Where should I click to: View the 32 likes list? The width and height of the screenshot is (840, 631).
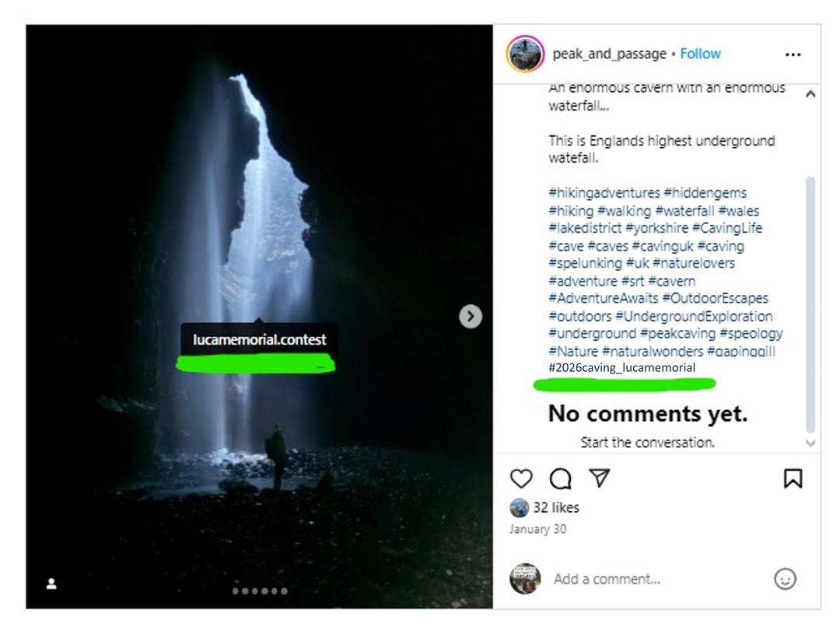(x=555, y=507)
